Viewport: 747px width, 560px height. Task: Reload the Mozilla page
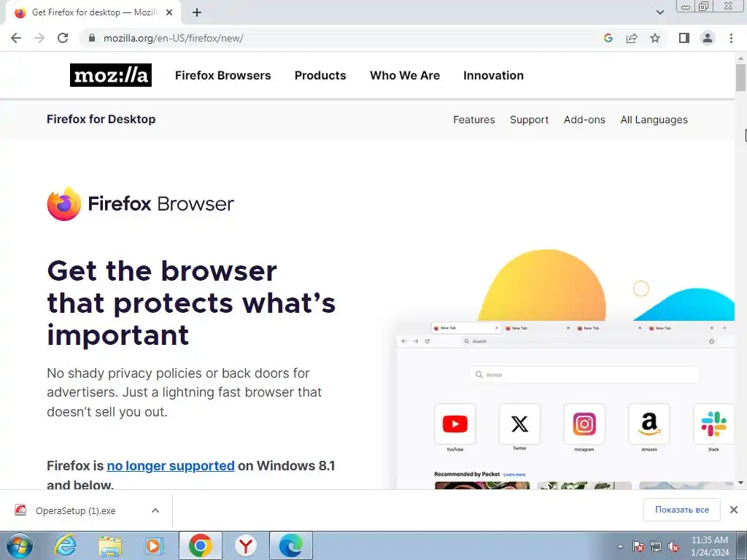[63, 38]
